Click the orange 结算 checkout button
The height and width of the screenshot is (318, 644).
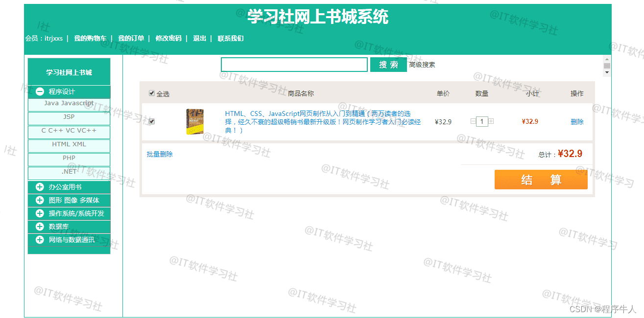(541, 180)
